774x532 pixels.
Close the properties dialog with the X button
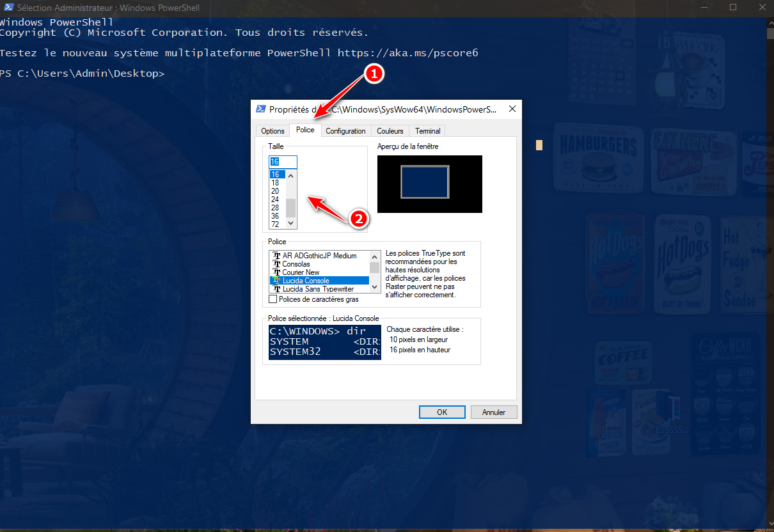[x=512, y=109]
